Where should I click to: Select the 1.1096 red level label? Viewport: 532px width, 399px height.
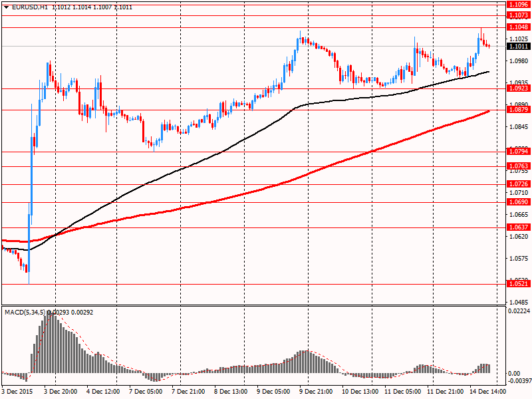tap(519, 5)
